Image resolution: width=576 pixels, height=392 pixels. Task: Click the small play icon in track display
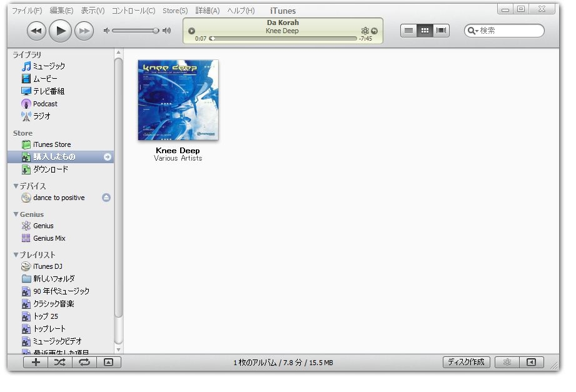coord(191,31)
